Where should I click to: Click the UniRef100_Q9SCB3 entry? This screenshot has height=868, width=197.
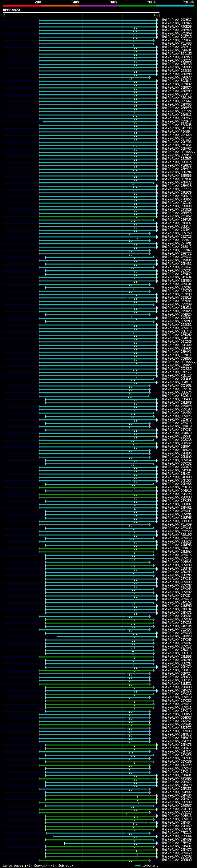click(177, 71)
